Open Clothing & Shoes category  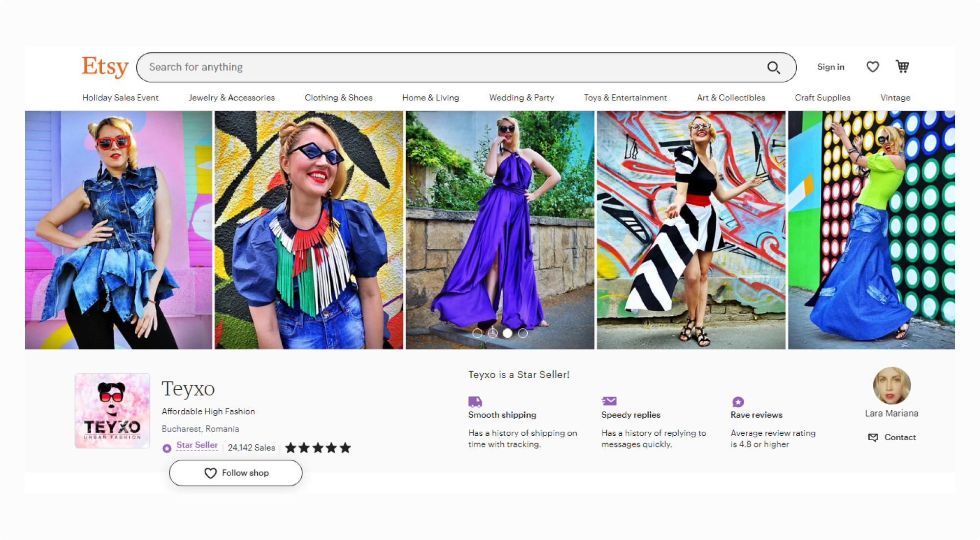coord(339,97)
